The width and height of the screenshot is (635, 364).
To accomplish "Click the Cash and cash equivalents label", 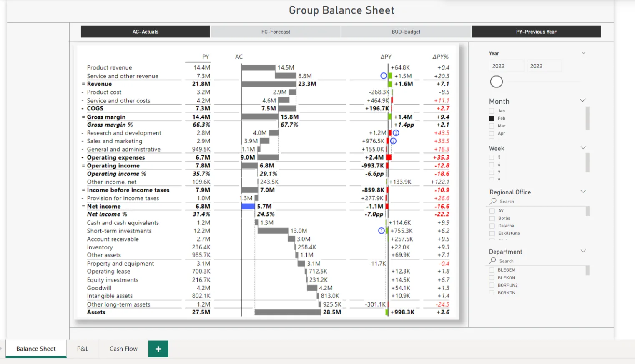I will pos(123,223).
